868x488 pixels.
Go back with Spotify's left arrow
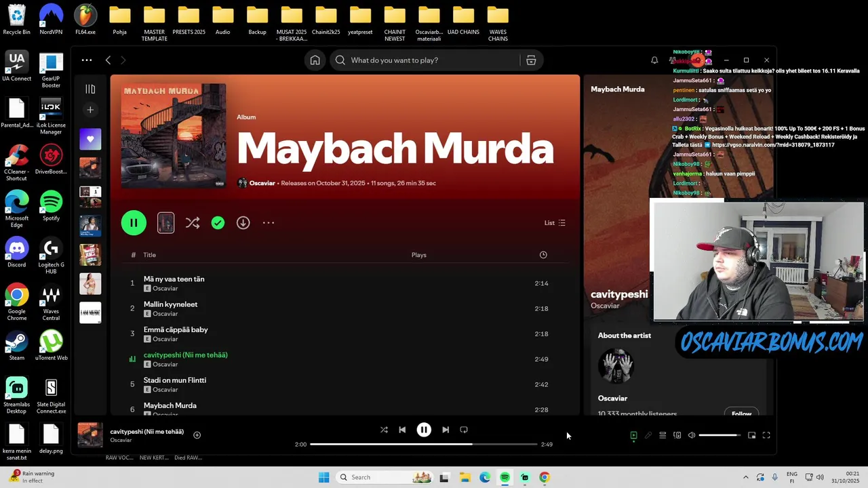(x=108, y=60)
